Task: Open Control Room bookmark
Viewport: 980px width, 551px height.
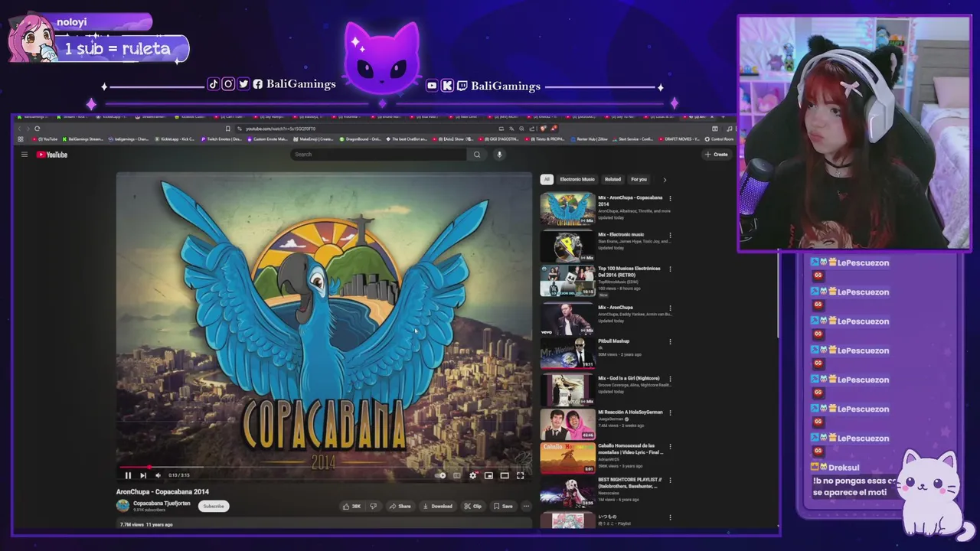Action: point(719,139)
